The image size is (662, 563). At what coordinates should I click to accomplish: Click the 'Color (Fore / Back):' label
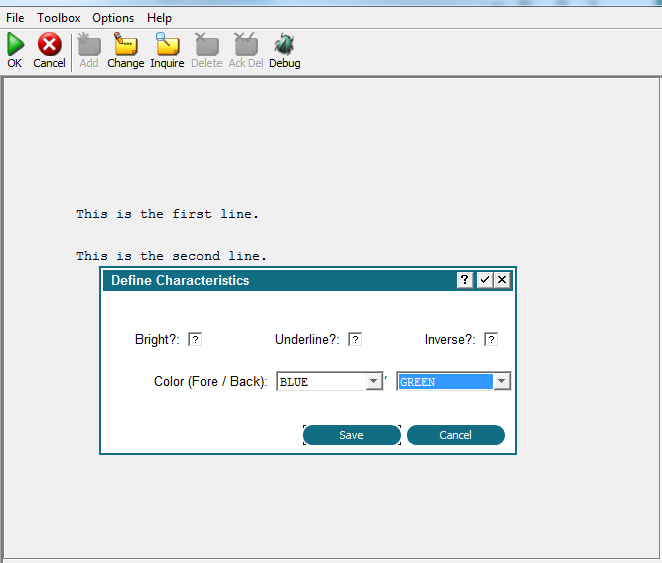[211, 382]
